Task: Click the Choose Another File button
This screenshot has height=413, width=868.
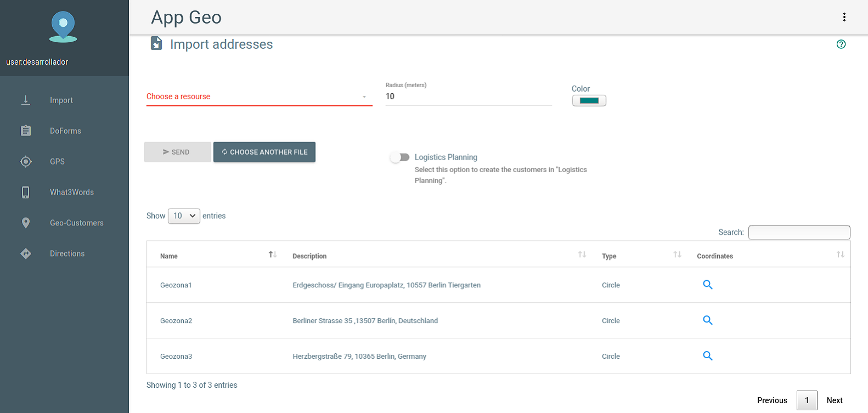Action: tap(264, 152)
